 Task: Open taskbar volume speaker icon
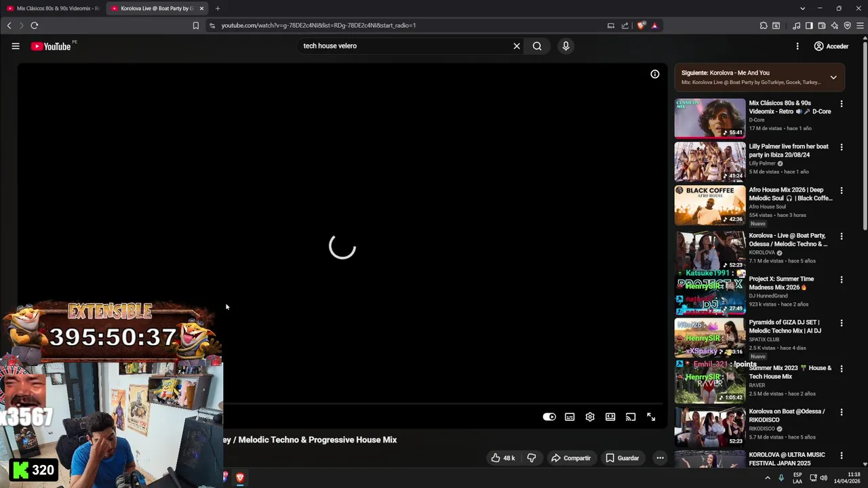click(x=823, y=478)
